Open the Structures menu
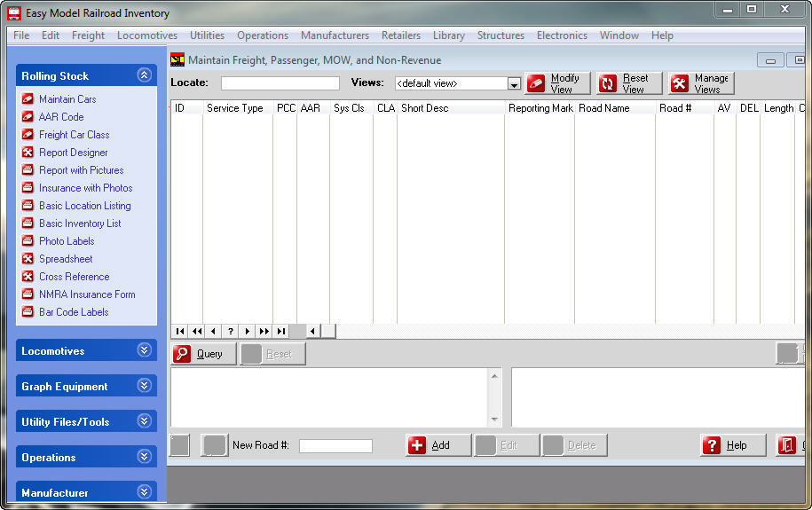This screenshot has width=812, height=510. click(501, 35)
